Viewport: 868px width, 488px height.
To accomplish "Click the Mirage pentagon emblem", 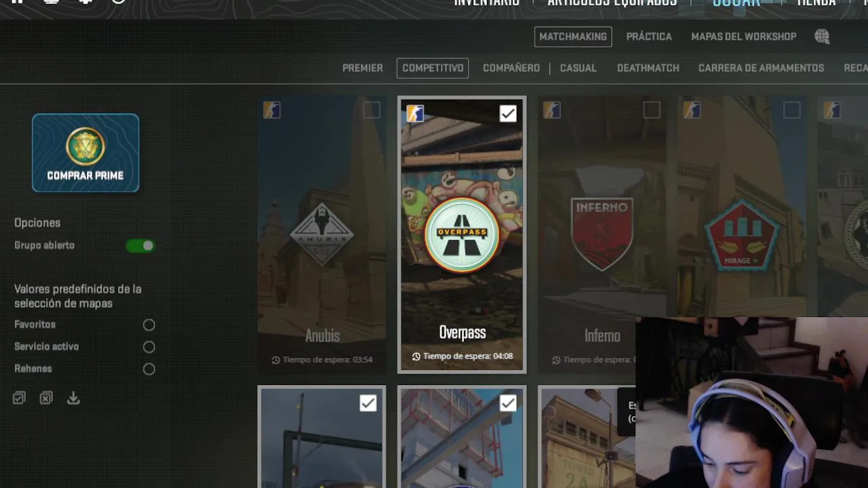I will coord(741,235).
